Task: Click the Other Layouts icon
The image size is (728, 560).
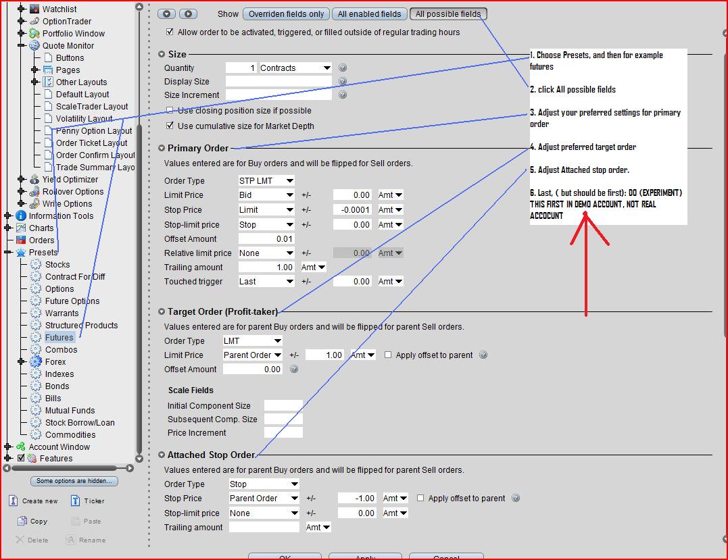Action: pos(48,82)
